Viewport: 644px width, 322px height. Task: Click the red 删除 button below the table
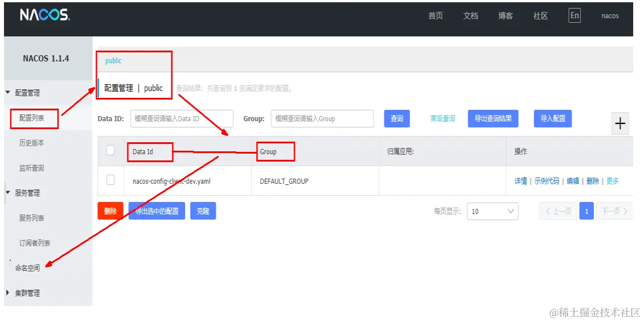coord(110,211)
